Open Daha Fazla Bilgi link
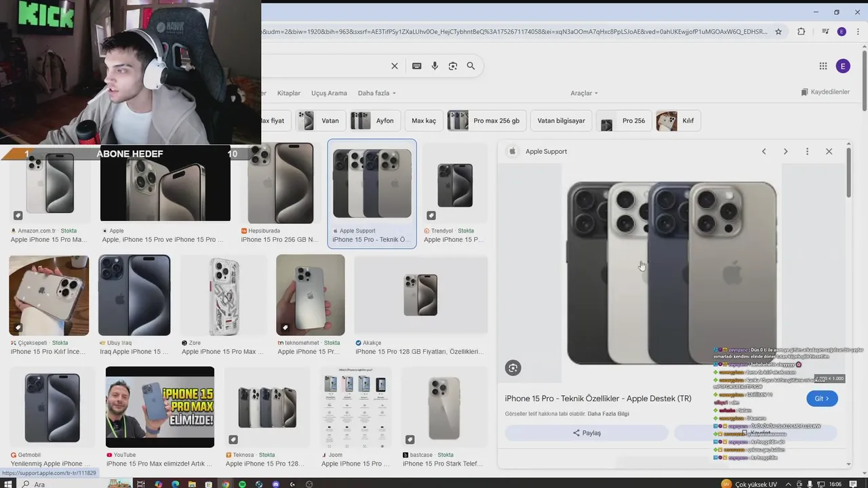Image resolution: width=868 pixels, height=488 pixels. [608, 413]
